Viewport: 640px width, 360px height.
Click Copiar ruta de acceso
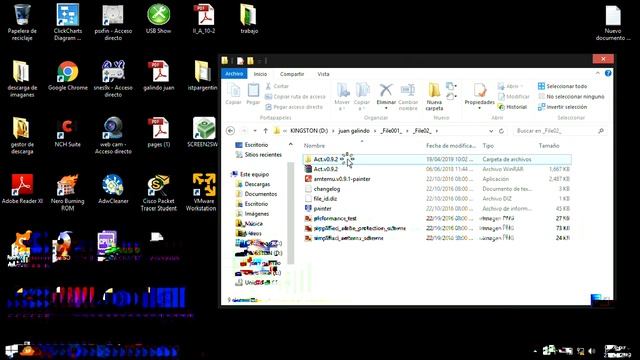tap(295, 96)
